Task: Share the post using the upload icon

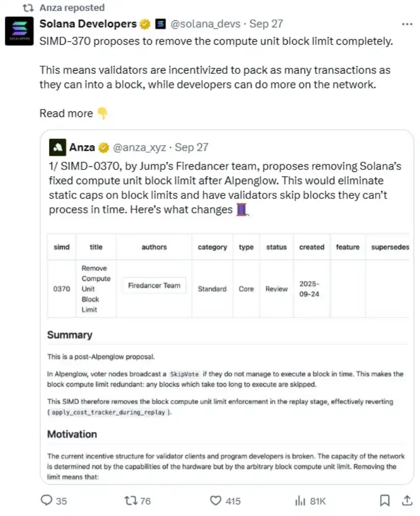Action: [406, 501]
